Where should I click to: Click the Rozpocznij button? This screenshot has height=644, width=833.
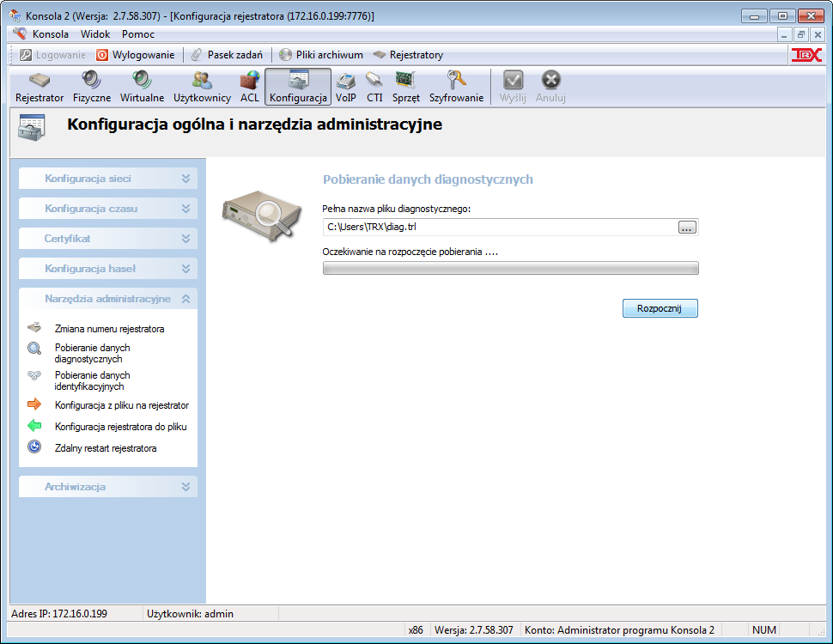pos(660,308)
